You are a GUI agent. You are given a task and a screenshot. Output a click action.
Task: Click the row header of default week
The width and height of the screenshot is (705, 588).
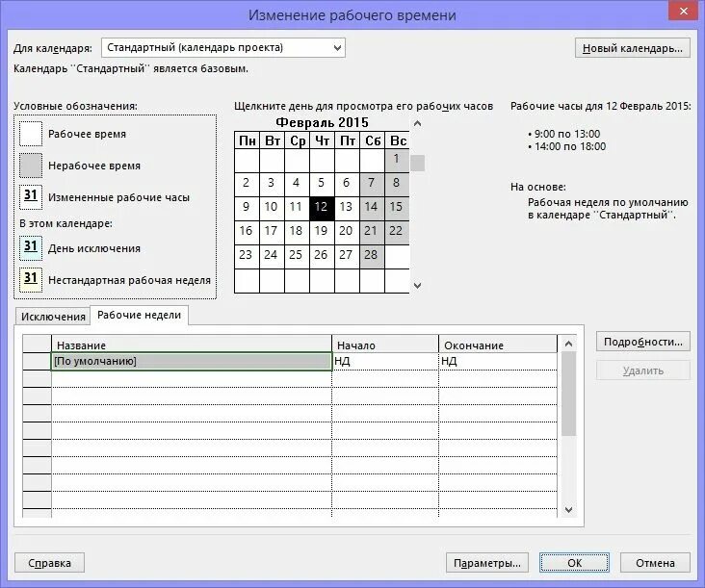point(37,361)
